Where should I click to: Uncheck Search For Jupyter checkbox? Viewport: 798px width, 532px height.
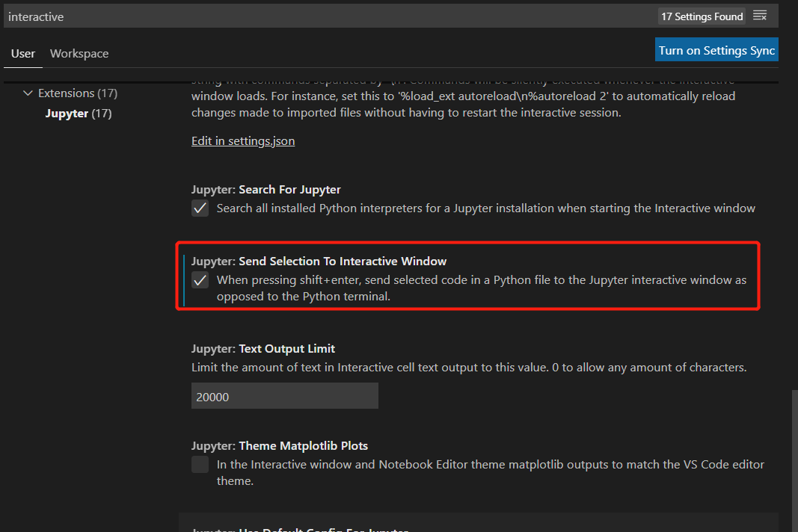[x=200, y=208]
